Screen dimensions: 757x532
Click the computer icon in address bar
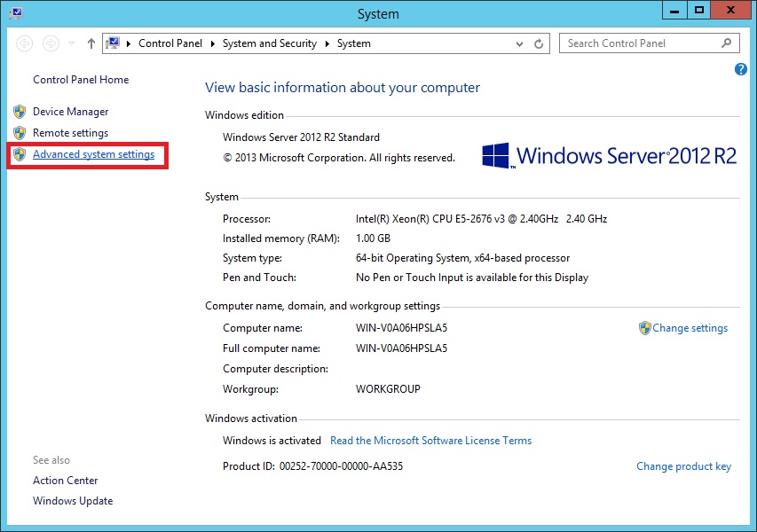click(114, 43)
